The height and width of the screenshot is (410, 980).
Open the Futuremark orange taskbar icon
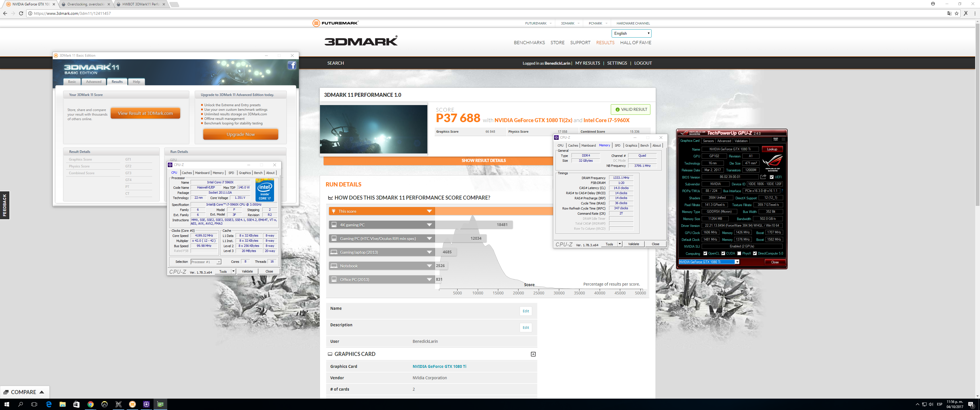click(x=132, y=404)
